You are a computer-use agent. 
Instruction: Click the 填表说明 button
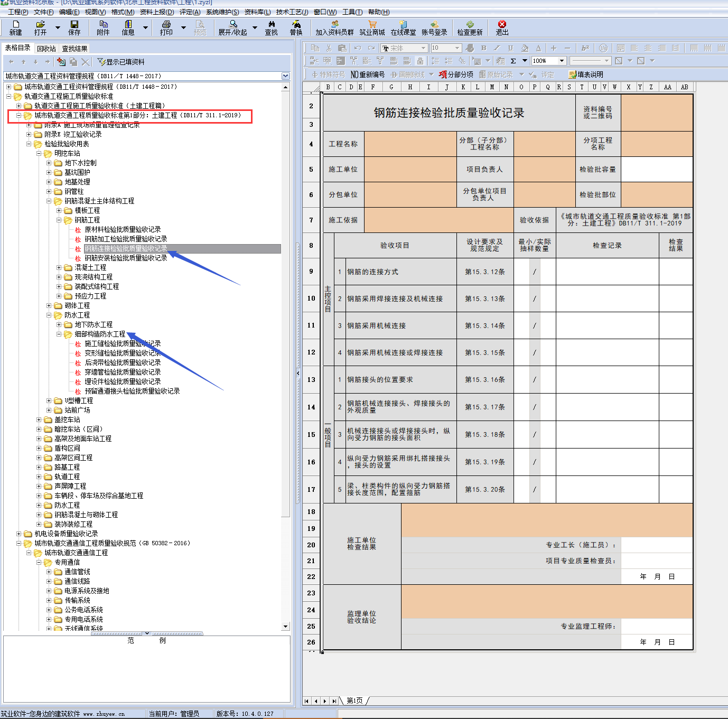(586, 74)
